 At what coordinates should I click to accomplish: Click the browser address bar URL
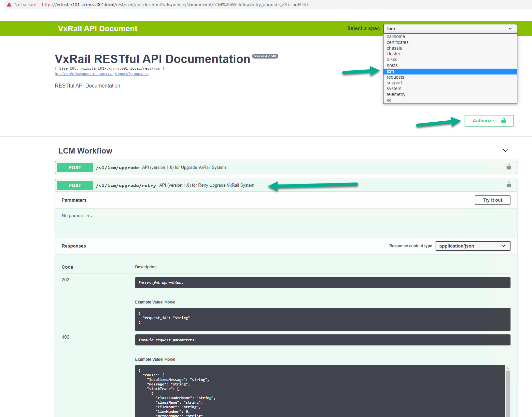pos(175,5)
